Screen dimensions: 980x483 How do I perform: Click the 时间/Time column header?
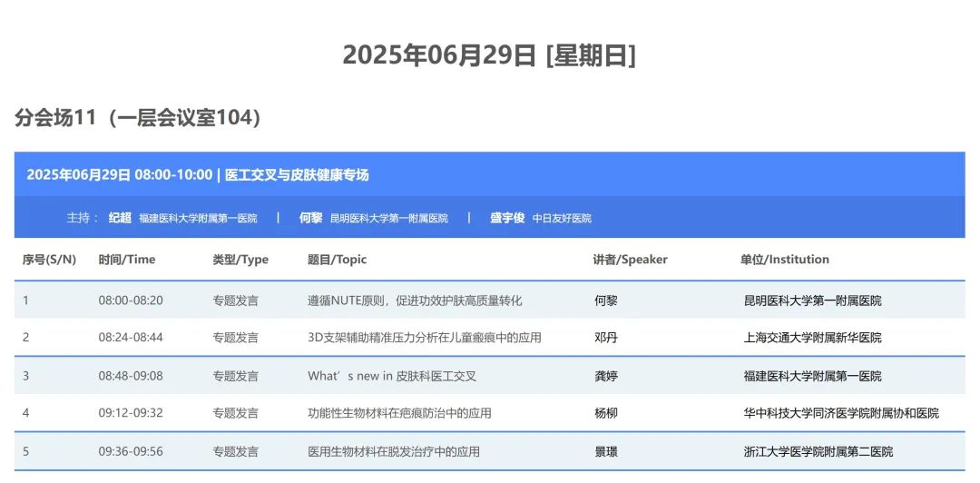coord(127,259)
